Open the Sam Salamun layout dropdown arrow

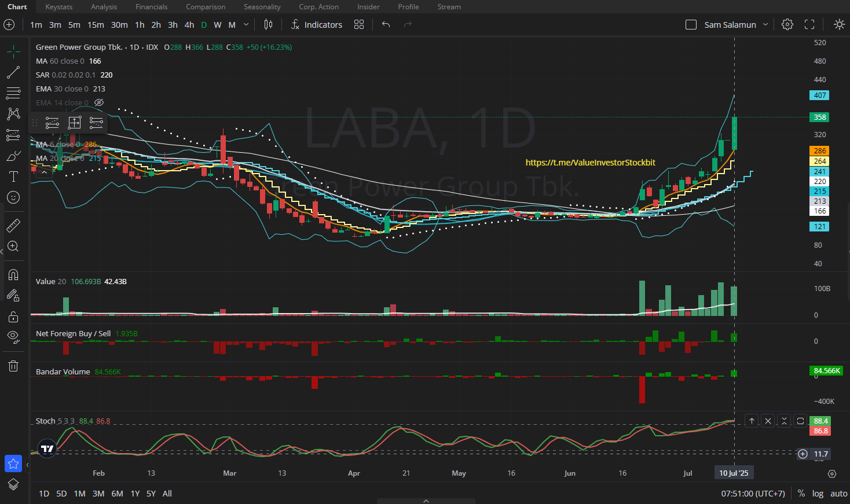765,24
